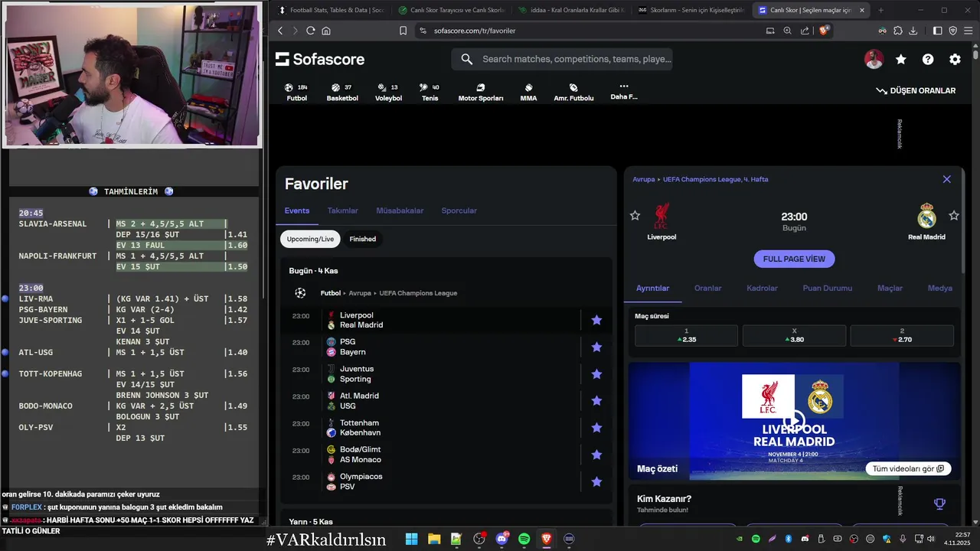Screen dimensions: 980x551
Task: Unfavorite the Tottenham vs København match
Action: coord(596,428)
